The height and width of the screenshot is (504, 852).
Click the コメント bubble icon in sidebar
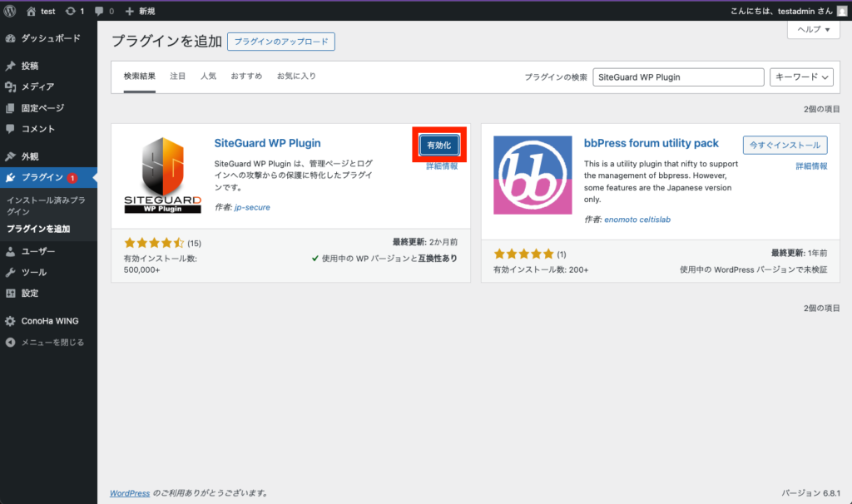pyautogui.click(x=10, y=129)
